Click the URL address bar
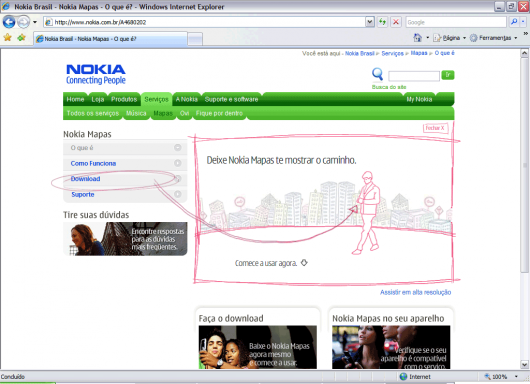Screen dimensions: 530x384 click(x=205, y=22)
